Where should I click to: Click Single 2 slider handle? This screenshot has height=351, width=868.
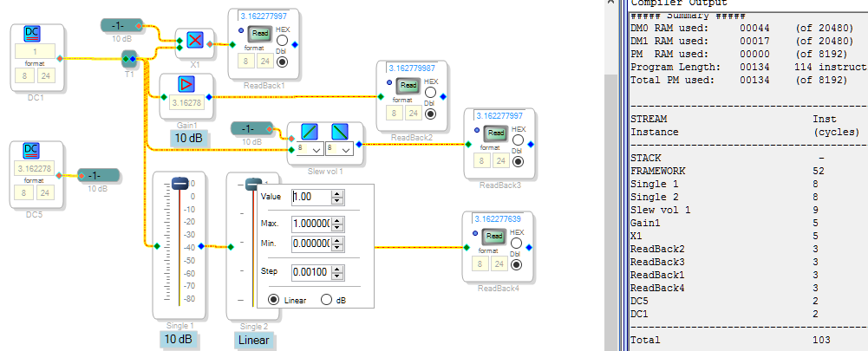click(x=253, y=184)
